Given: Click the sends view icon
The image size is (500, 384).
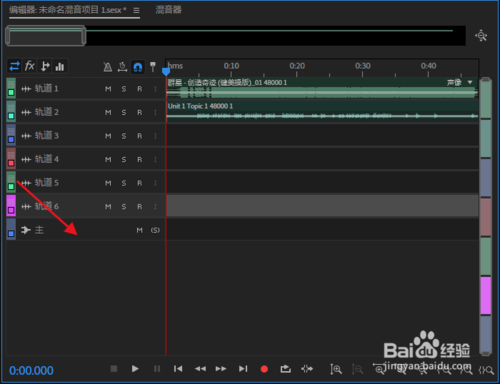Looking at the screenshot, I should [x=45, y=66].
